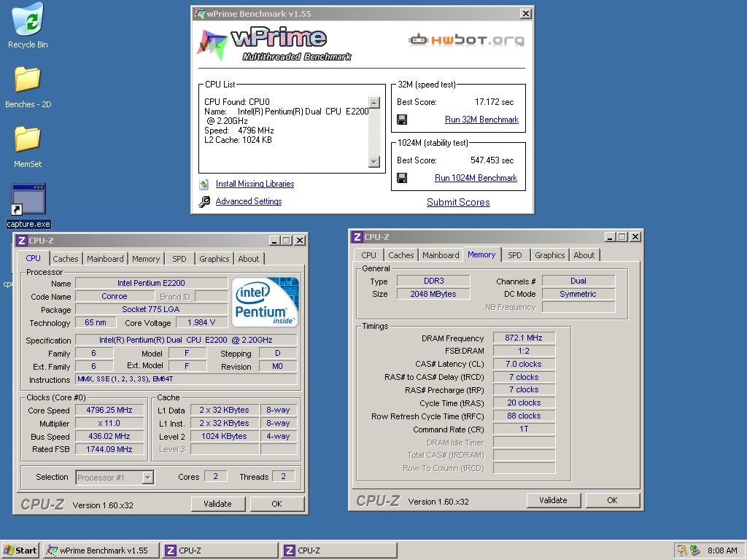Click the CPU List scroll up arrow
Image resolution: width=747 pixels, height=560 pixels.
pos(374,102)
